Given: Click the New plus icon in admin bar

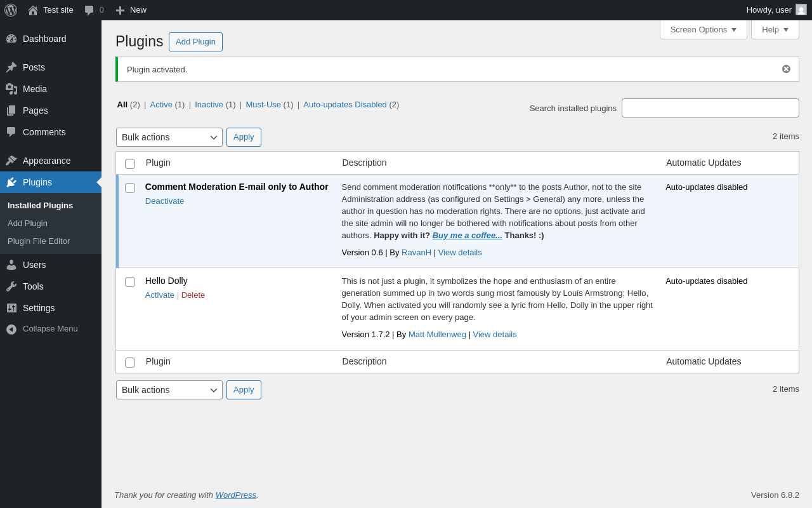Looking at the screenshot, I should coord(120,10).
